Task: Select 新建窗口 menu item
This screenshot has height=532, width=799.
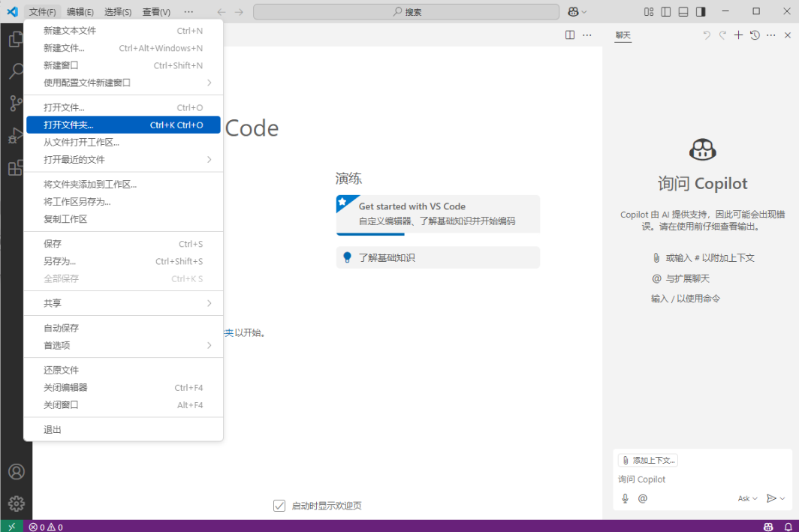Action: click(123, 65)
